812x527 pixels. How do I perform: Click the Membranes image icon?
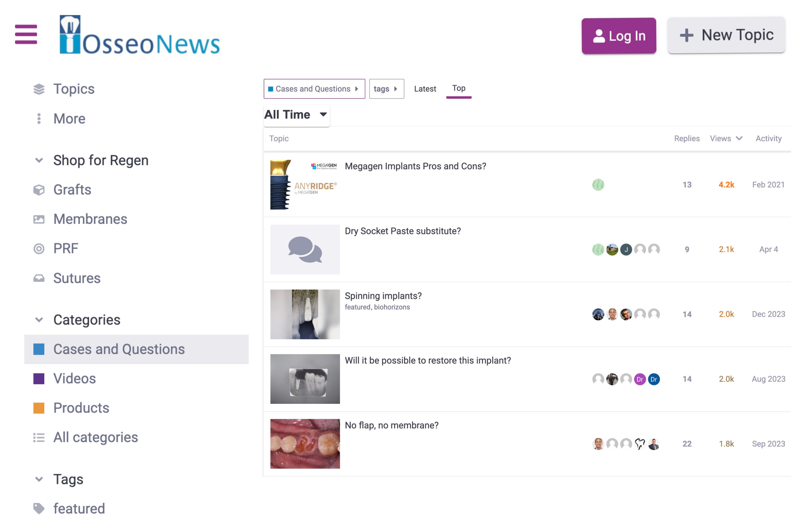click(x=39, y=219)
